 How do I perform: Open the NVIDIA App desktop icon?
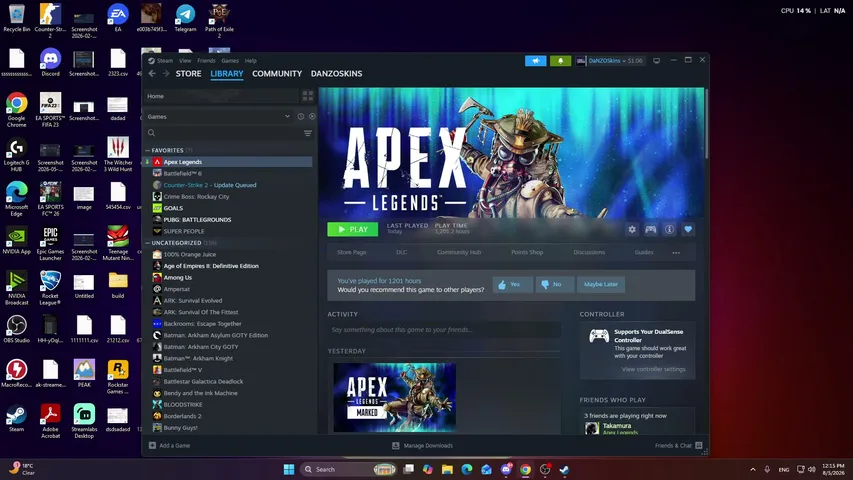coord(16,240)
